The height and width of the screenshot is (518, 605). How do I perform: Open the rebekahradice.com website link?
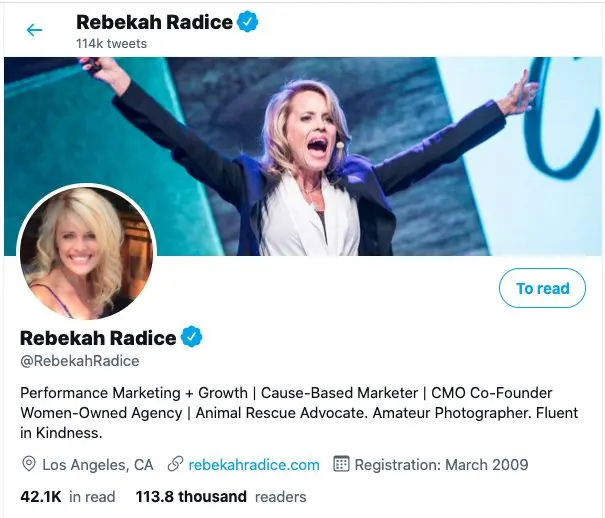click(x=254, y=464)
